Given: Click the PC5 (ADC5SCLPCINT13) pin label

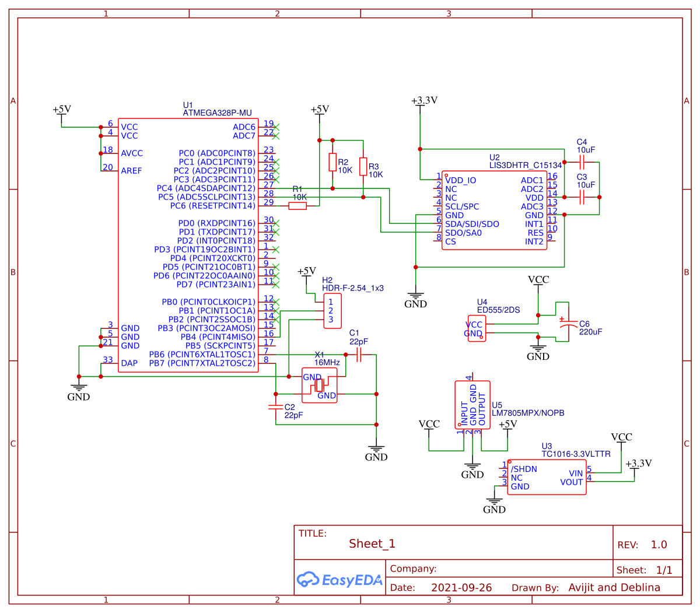Looking at the screenshot, I should click(x=206, y=197).
